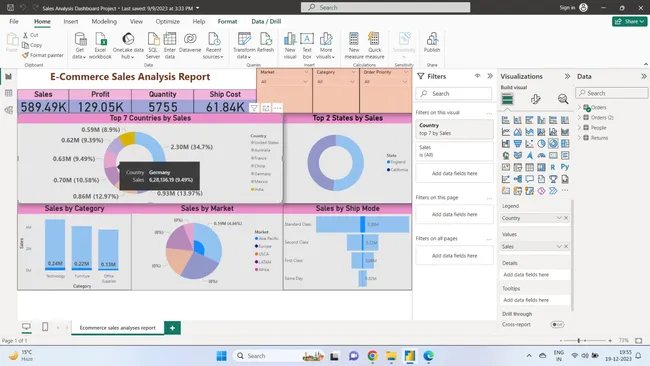Switch to the Optimize tab
The height and width of the screenshot is (366, 650).
pyautogui.click(x=167, y=22)
